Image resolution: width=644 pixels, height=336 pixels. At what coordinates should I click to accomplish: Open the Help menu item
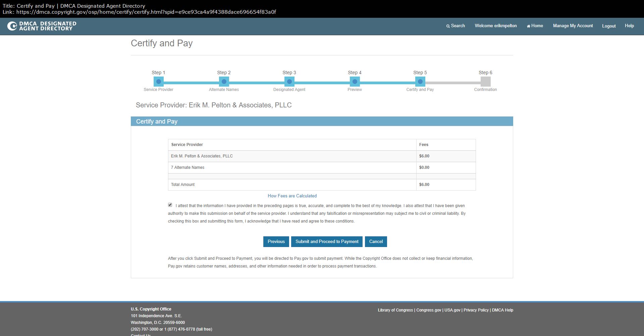click(x=629, y=26)
